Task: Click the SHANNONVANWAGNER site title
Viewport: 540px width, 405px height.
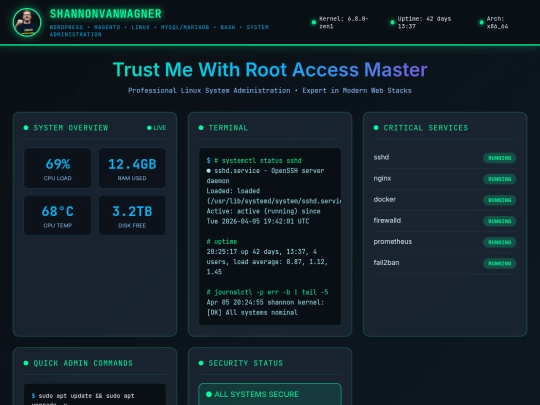Action: (x=106, y=14)
